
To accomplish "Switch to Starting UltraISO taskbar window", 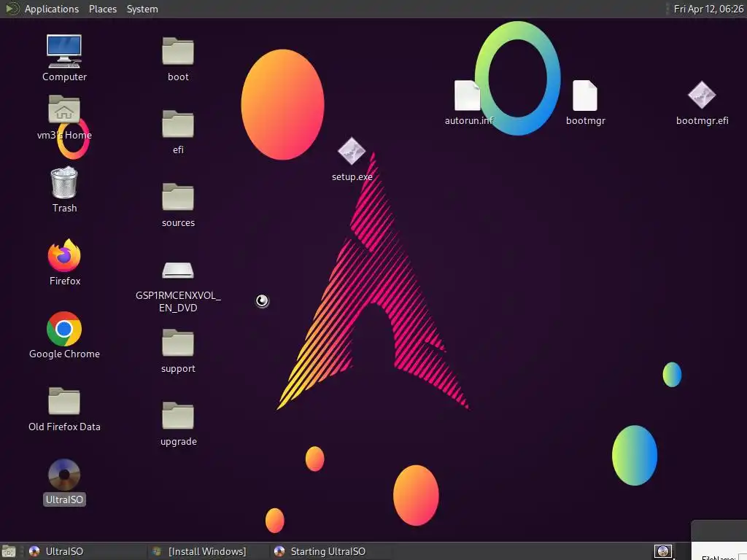I will 331,551.
